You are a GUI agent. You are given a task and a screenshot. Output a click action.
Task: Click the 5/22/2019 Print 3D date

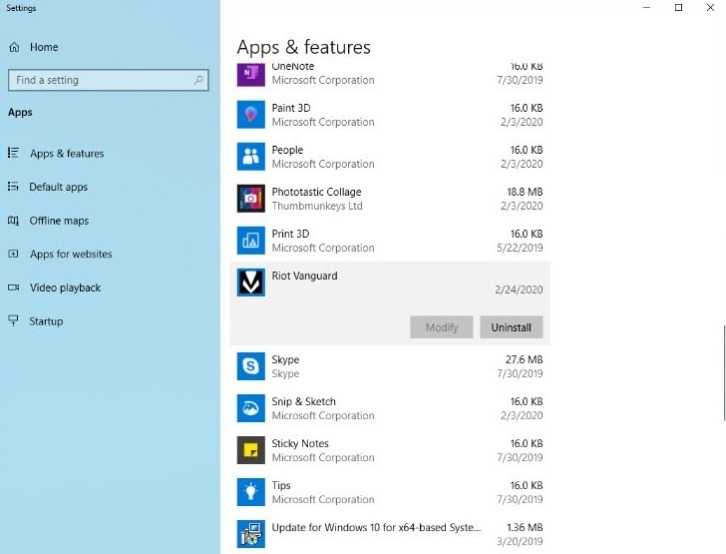click(519, 248)
